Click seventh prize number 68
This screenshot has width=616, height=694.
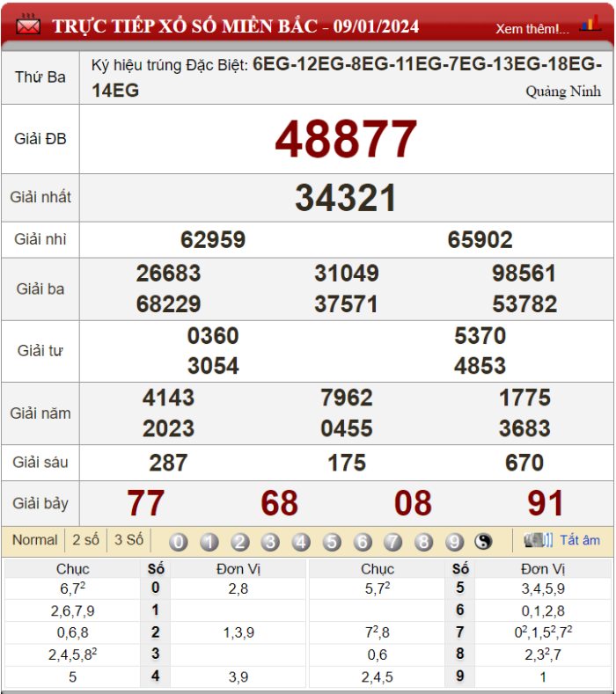pyautogui.click(x=280, y=503)
